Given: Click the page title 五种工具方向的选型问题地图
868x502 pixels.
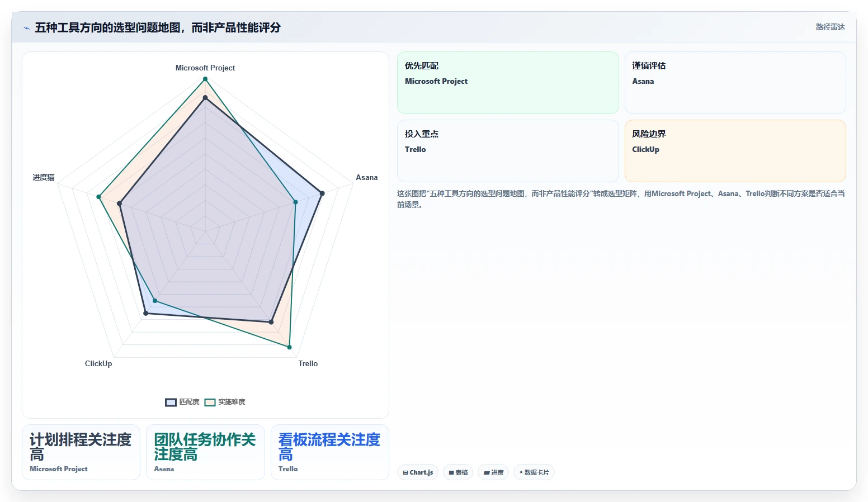Looking at the screenshot, I should (158, 27).
